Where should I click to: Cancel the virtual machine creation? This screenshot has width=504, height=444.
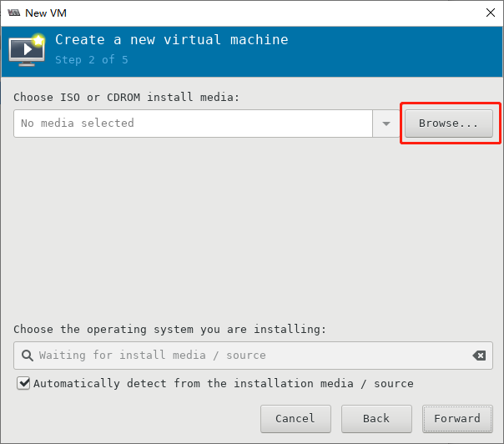point(295,419)
